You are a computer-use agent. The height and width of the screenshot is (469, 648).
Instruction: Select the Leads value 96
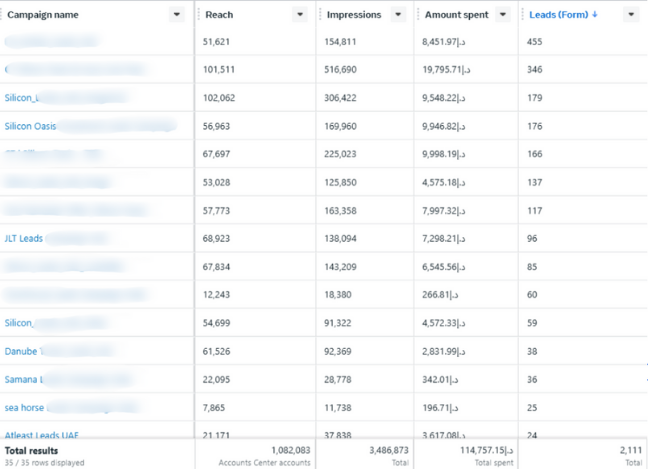532,238
